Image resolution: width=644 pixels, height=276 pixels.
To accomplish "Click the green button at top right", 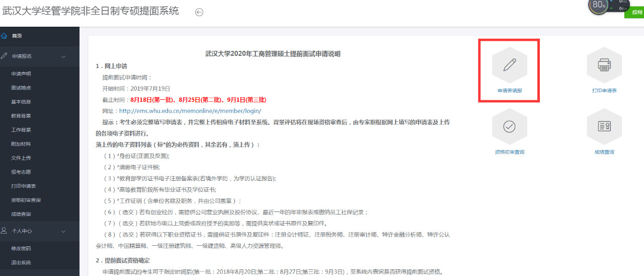I will (634, 13).
